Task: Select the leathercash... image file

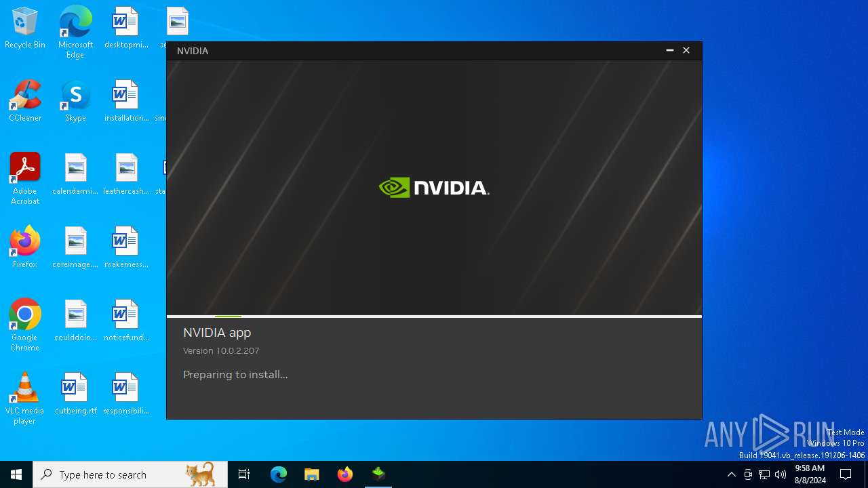Action: tap(126, 175)
